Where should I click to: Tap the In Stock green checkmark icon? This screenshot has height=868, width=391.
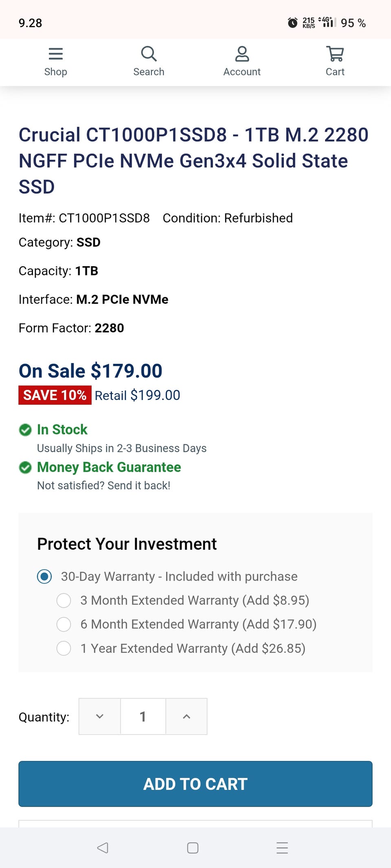tap(25, 430)
